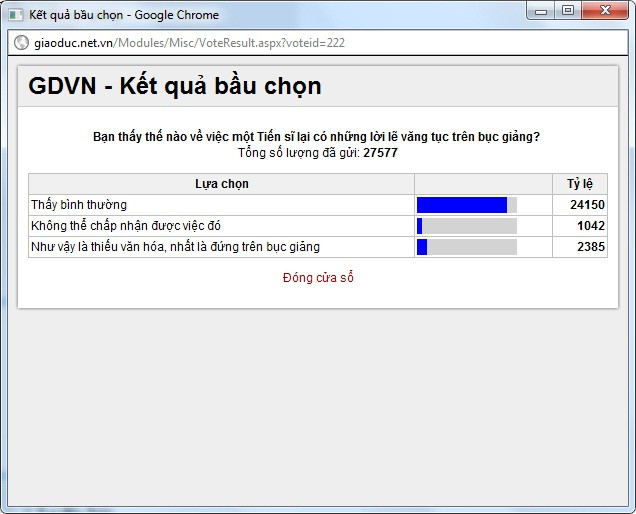Click the vote count 2385
Viewport: 636px width, 514px height.
pos(591,247)
